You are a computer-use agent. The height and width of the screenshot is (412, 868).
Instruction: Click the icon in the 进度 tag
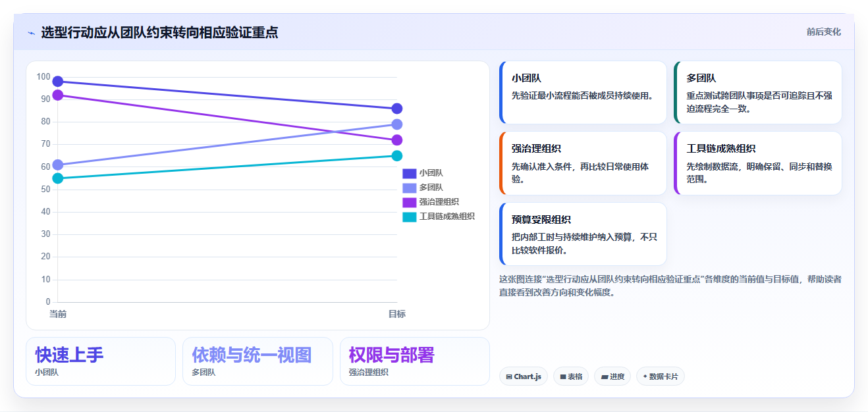pos(605,377)
